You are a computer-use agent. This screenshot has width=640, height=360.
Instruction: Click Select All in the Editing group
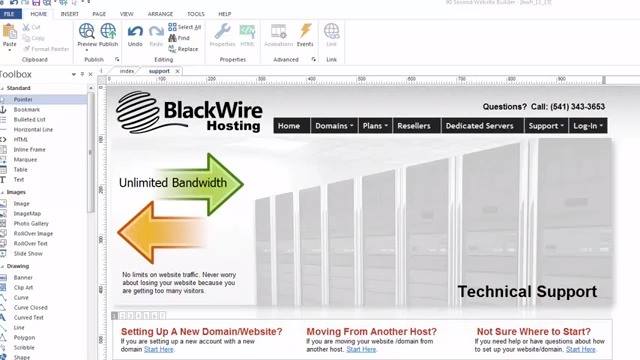pos(184,27)
